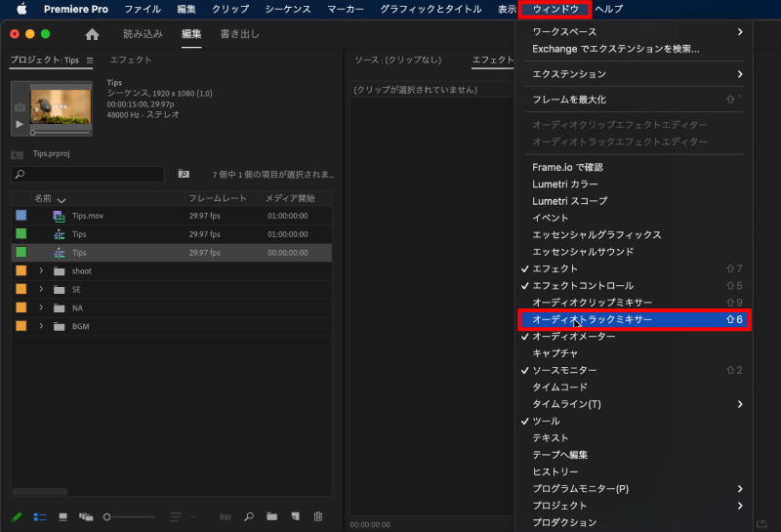The height and width of the screenshot is (532, 781).
Task: Click the orange label swatch for shoot
Action: click(21, 270)
